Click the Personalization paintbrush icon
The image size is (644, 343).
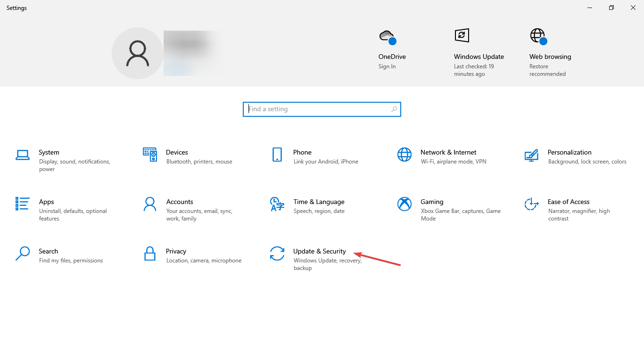532,155
